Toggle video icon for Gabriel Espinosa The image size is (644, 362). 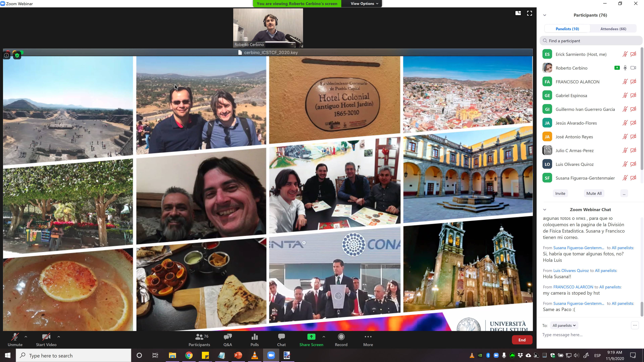633,95
